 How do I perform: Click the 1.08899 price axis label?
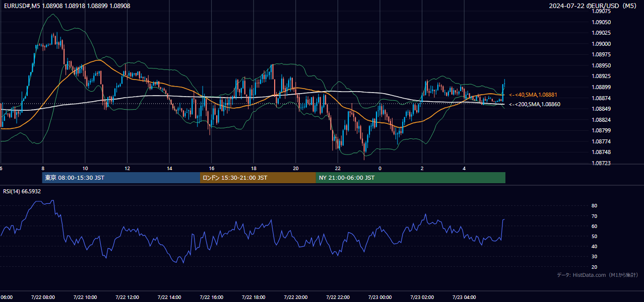point(601,87)
